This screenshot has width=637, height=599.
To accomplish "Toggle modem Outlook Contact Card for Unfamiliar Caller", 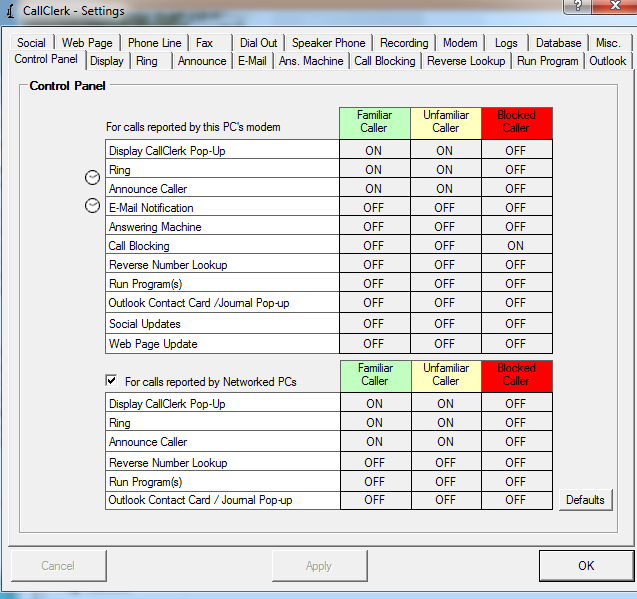I will pos(445,302).
